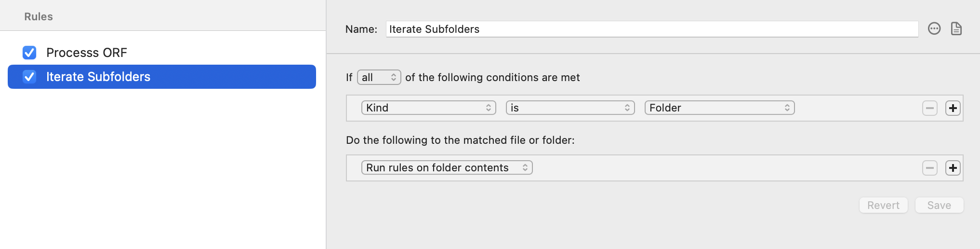This screenshot has width=980, height=249.
Task: Click the Revert button
Action: pos(883,206)
